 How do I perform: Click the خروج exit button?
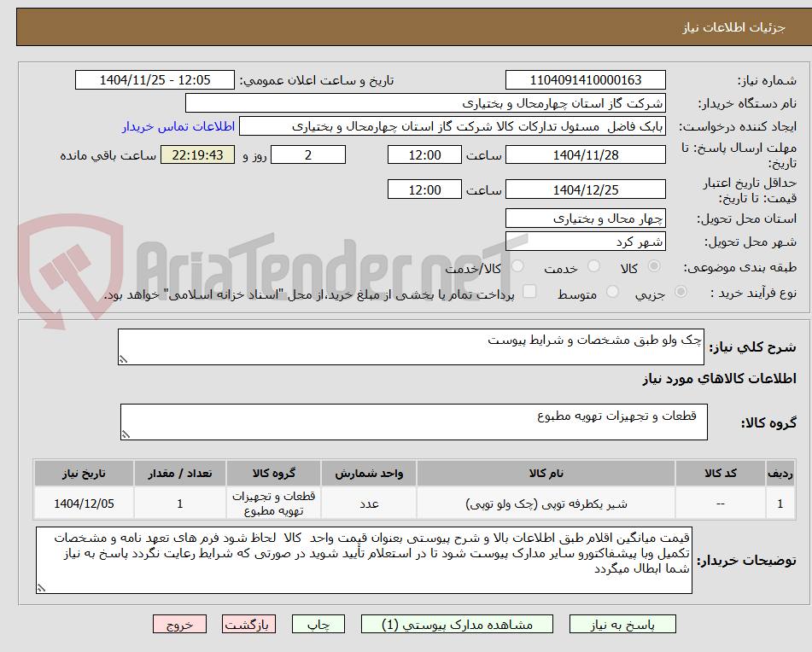point(179,624)
